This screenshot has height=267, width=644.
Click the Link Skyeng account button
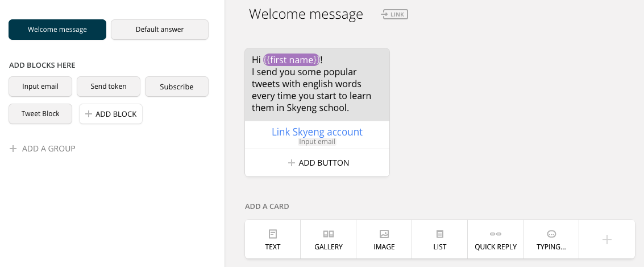tap(317, 132)
